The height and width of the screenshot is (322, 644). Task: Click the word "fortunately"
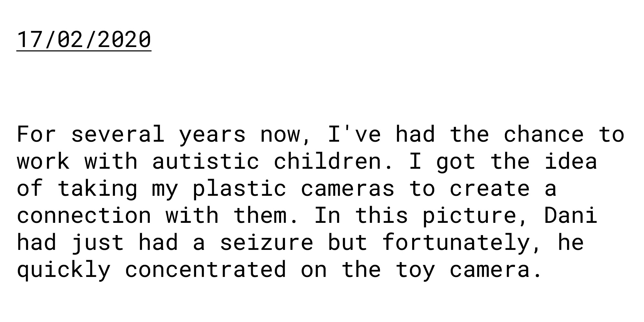point(456,242)
